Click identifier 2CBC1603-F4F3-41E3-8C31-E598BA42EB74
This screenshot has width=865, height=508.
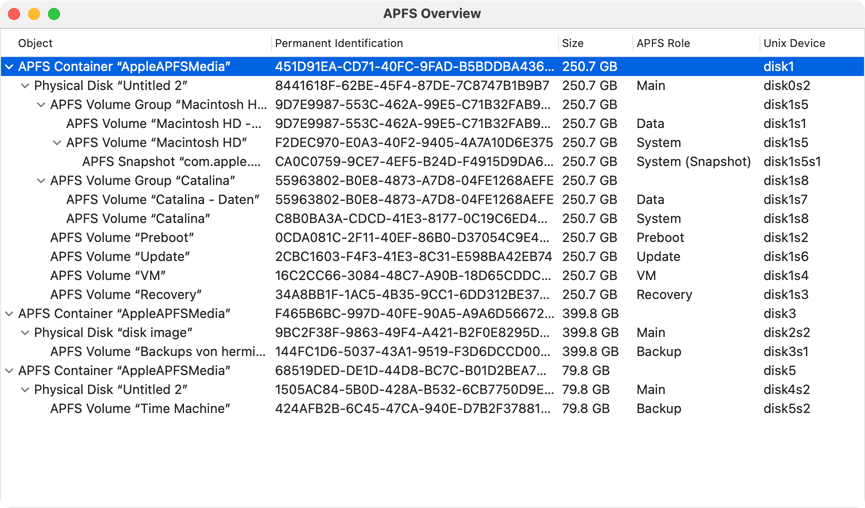tap(413, 257)
